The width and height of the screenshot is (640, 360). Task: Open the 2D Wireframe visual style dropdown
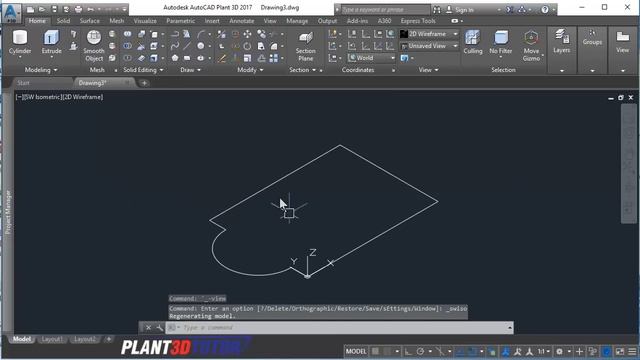tap(429, 34)
